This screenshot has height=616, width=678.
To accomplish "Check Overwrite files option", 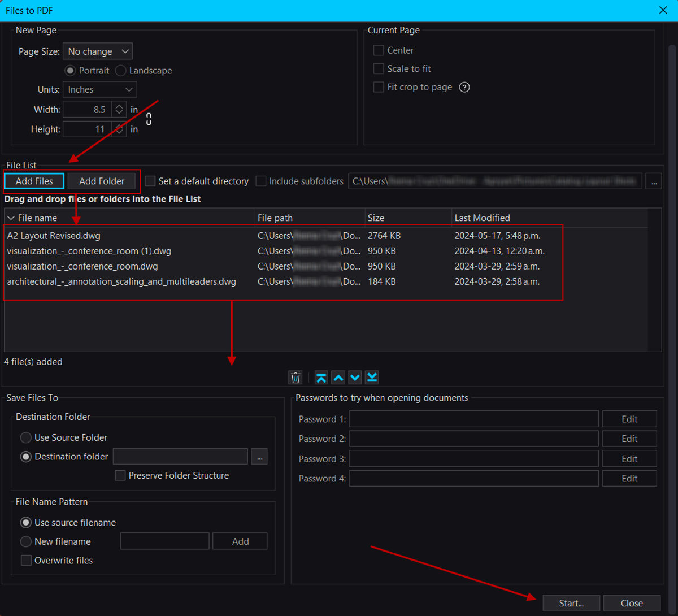I will click(25, 560).
